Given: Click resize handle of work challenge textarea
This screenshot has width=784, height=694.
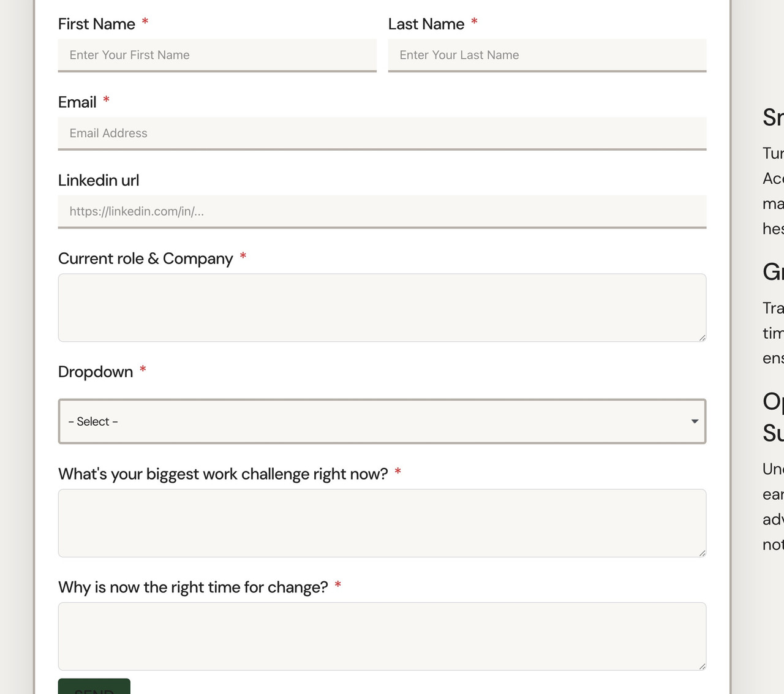Looking at the screenshot, I should coord(702,553).
